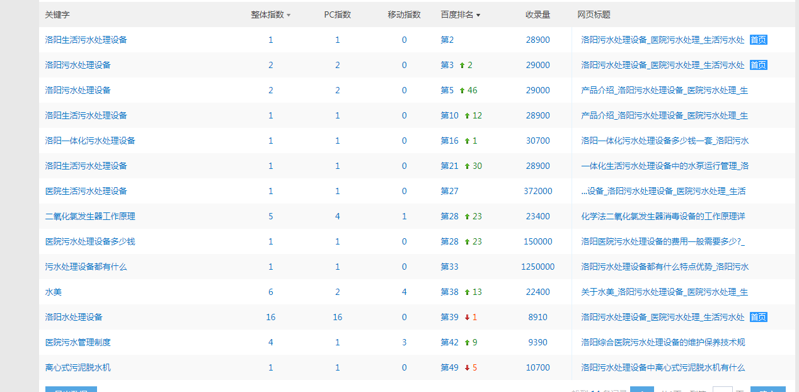Image resolution: width=799 pixels, height=392 pixels.
Task: Open title 洛阳医院污水处理设备的费用一般需要多少
Action: click(663, 242)
